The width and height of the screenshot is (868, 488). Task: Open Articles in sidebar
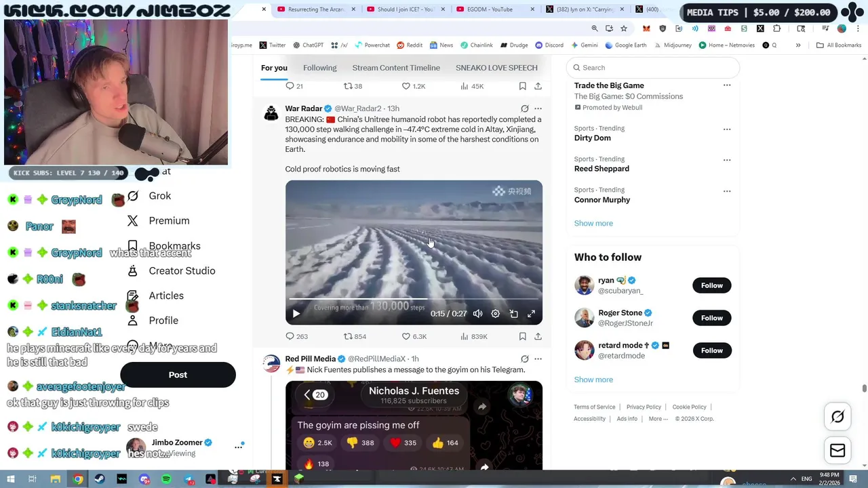pos(156,296)
